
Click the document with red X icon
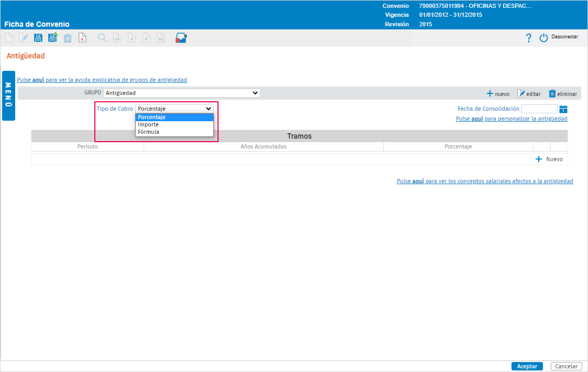point(82,38)
